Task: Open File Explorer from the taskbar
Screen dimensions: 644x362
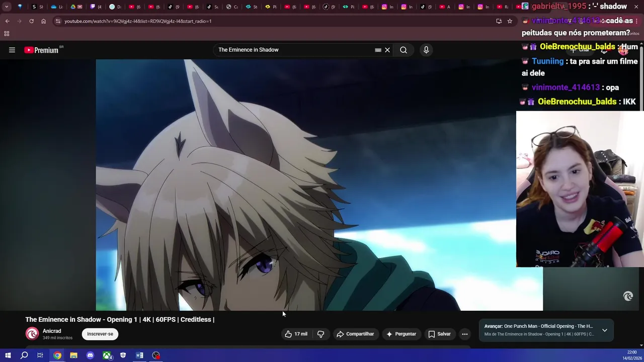Action: [x=73, y=355]
